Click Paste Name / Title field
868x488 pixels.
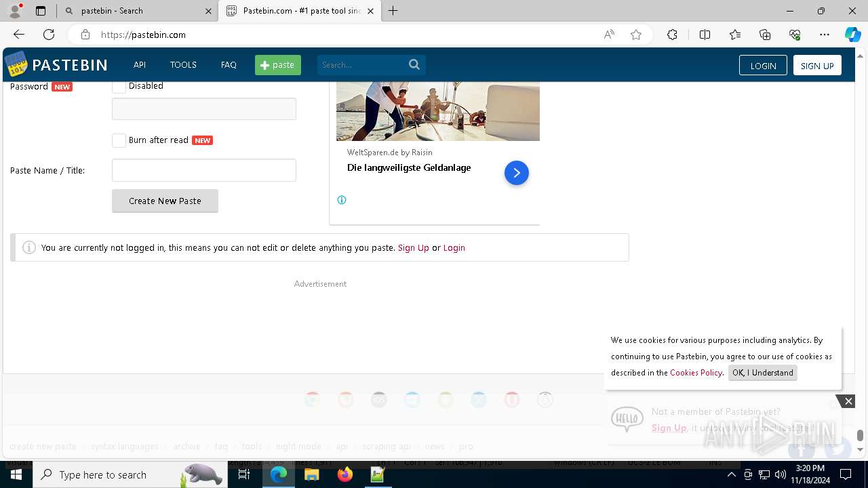click(204, 170)
